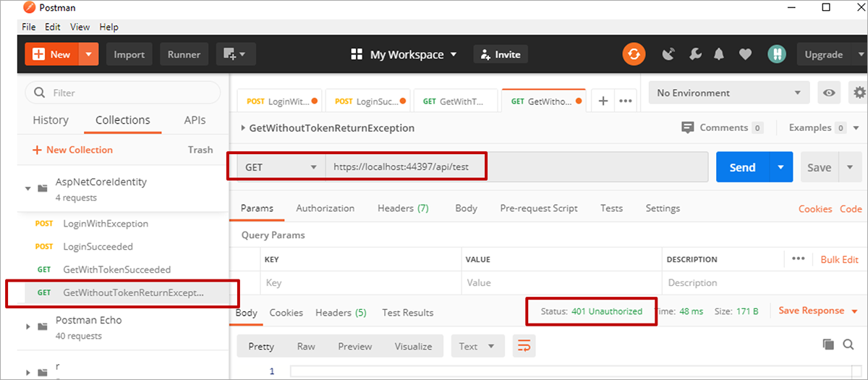Click the New Collection link
This screenshot has height=380, width=868.
pyautogui.click(x=72, y=150)
